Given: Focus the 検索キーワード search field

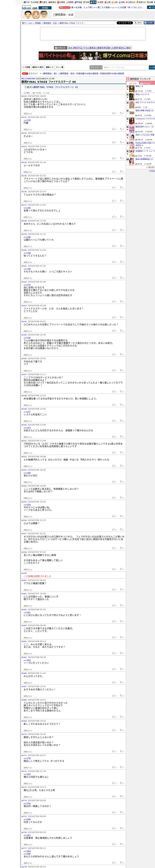Looking at the screenshot, I should tap(125, 67).
